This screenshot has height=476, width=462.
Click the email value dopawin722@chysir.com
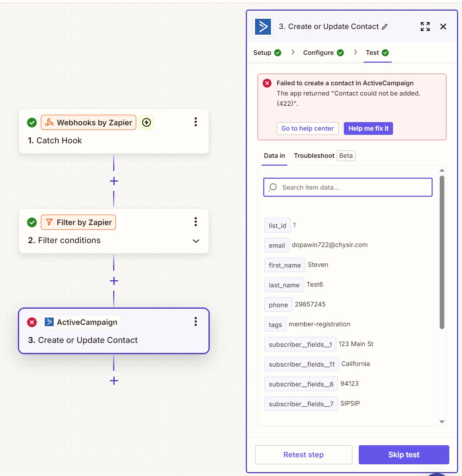(330, 245)
